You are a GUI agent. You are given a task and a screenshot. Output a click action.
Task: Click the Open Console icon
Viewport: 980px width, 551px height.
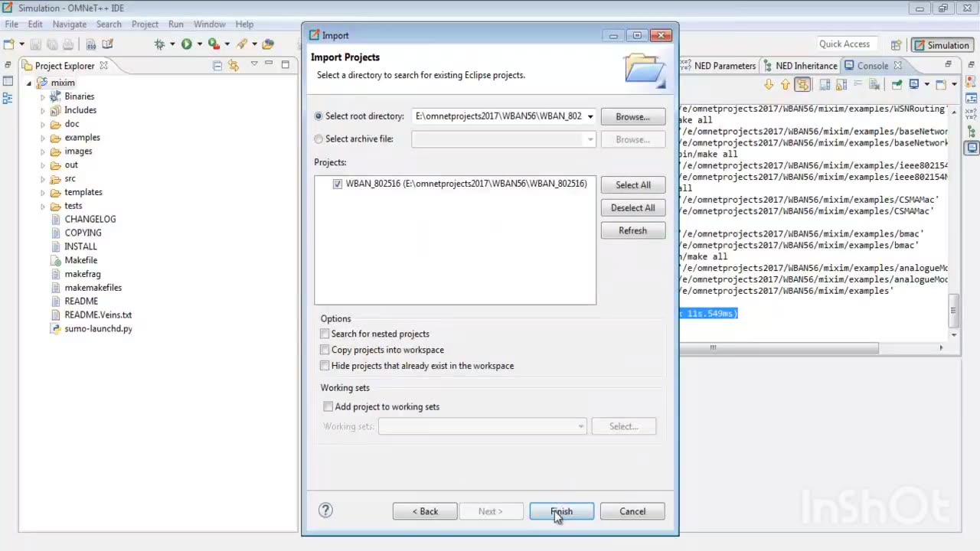click(x=942, y=84)
